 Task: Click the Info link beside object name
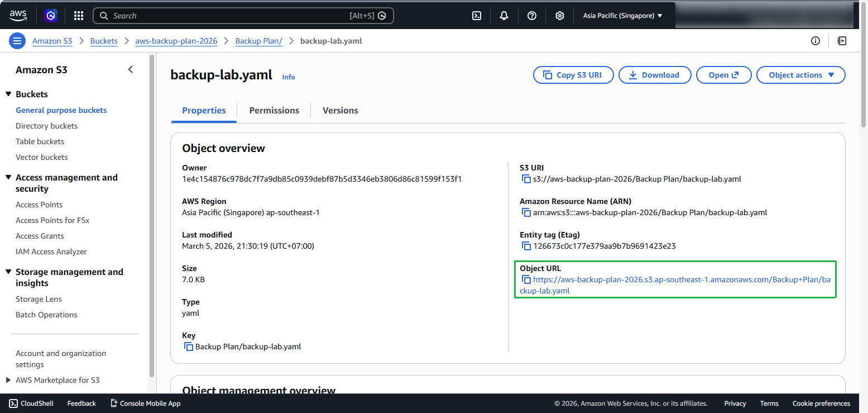(x=289, y=77)
